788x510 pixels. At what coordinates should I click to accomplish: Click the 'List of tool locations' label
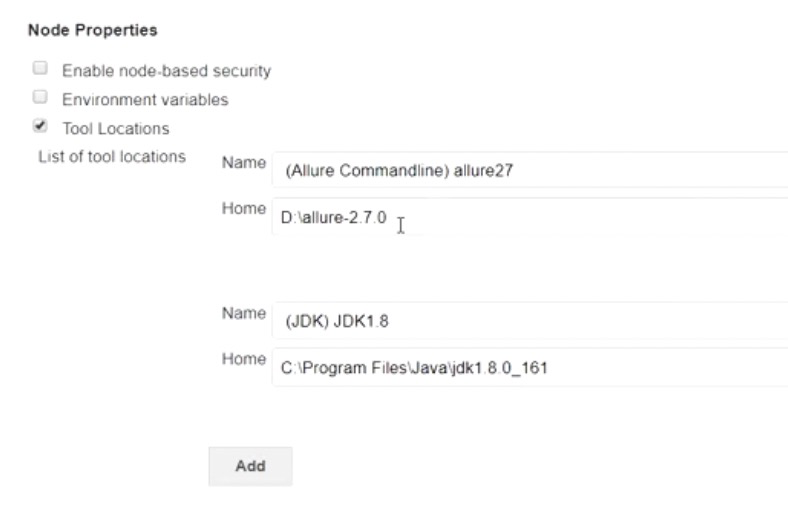pyautogui.click(x=111, y=157)
